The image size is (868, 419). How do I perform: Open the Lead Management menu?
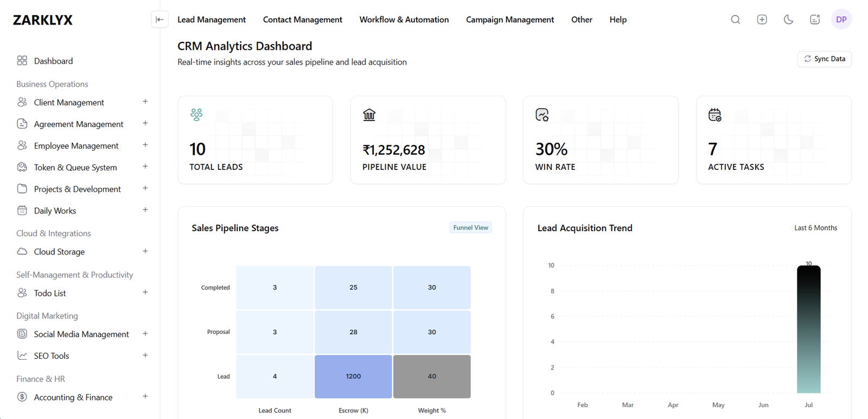coord(212,20)
